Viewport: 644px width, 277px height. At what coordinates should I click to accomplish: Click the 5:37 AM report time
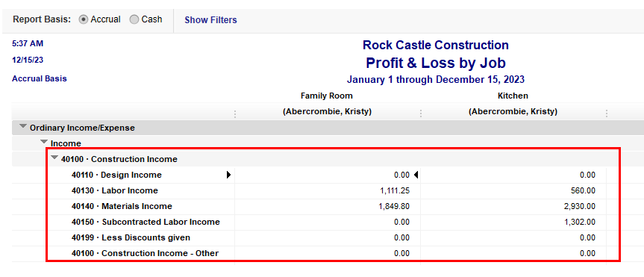(28, 43)
